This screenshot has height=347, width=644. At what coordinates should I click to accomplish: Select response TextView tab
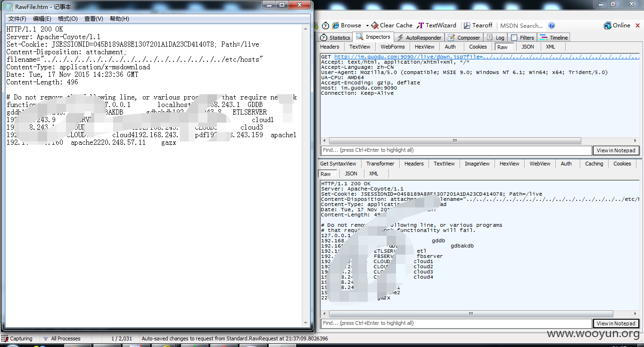[444, 164]
